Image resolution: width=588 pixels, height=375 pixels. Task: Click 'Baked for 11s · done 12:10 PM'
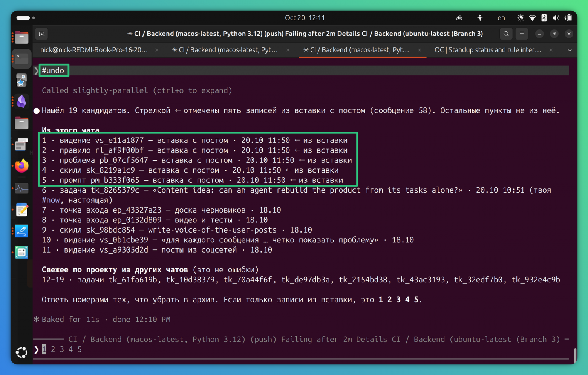tap(106, 319)
